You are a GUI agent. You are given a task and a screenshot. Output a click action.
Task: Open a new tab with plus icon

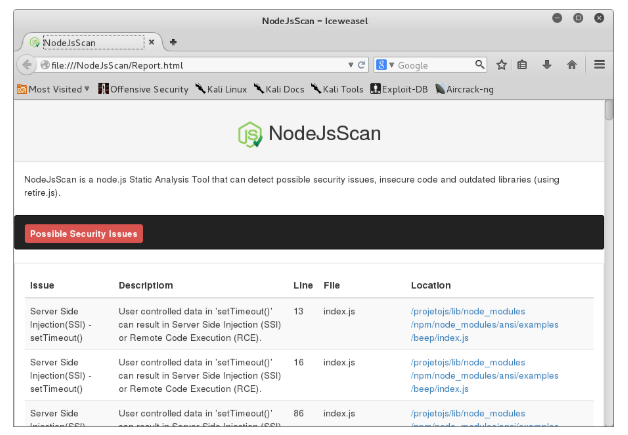tap(173, 42)
